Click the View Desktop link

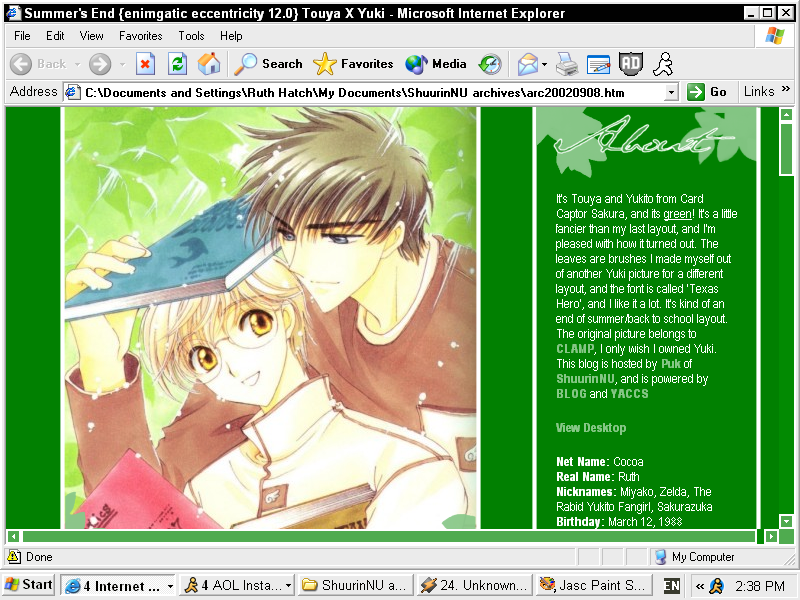point(591,428)
